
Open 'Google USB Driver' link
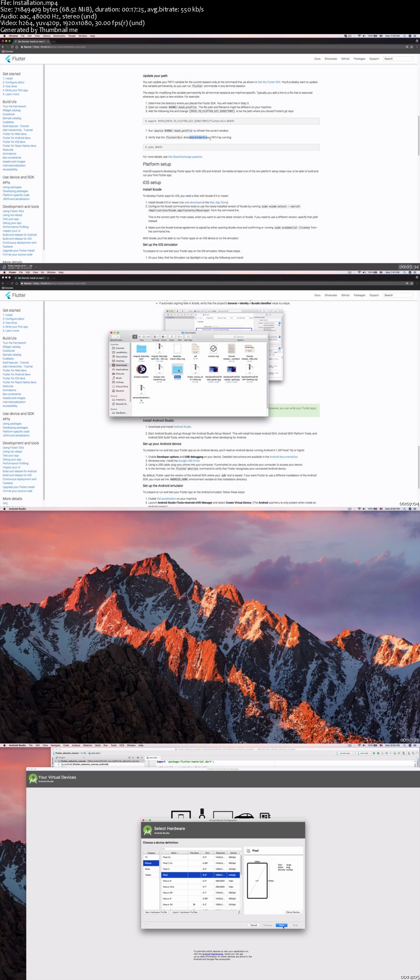(189, 461)
